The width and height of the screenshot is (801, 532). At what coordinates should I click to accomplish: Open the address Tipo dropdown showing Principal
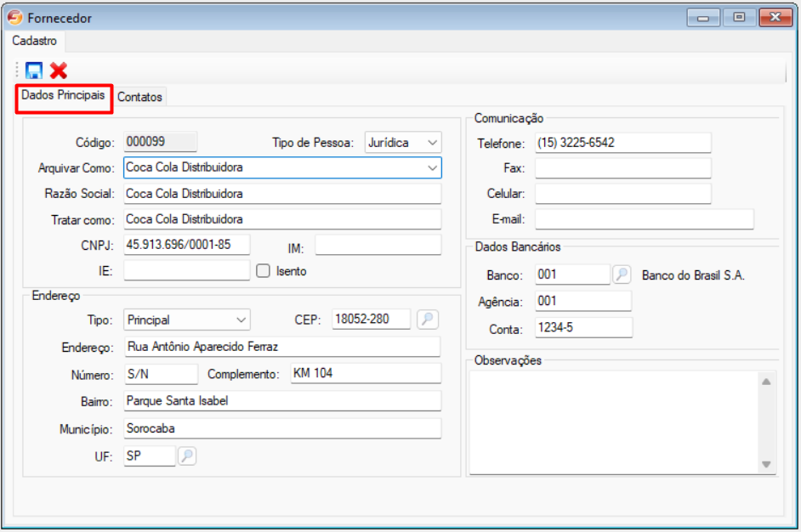point(187,320)
